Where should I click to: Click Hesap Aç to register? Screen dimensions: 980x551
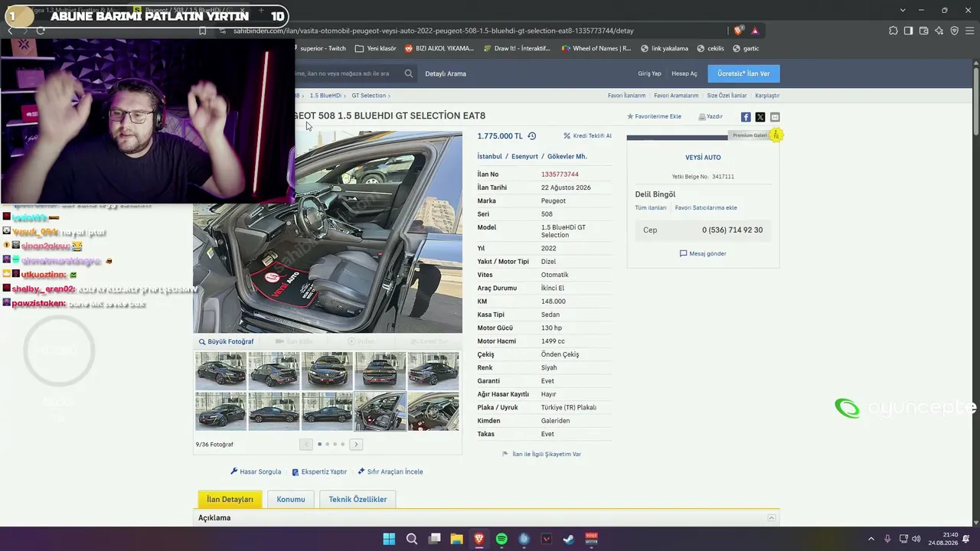point(684,73)
